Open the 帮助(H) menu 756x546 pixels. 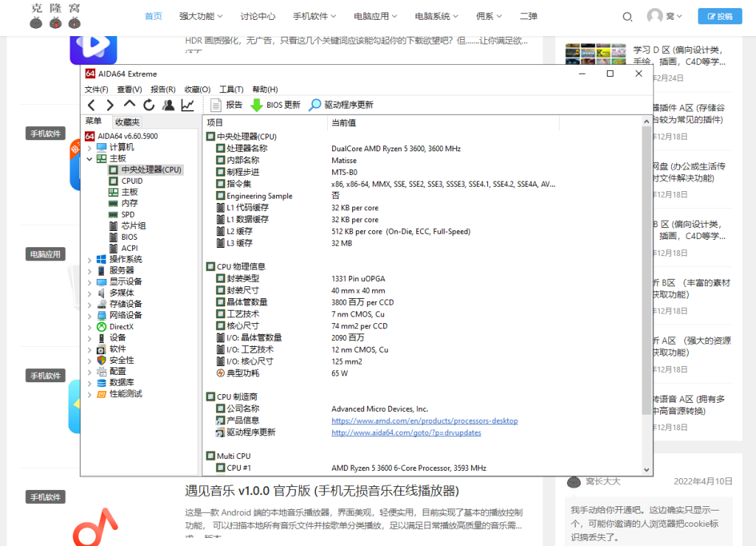[x=265, y=89]
